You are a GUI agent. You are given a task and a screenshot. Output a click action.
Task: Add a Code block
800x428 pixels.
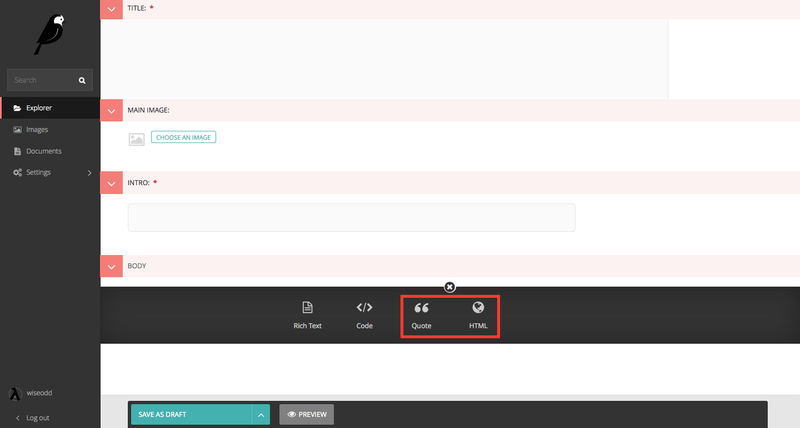tap(364, 314)
